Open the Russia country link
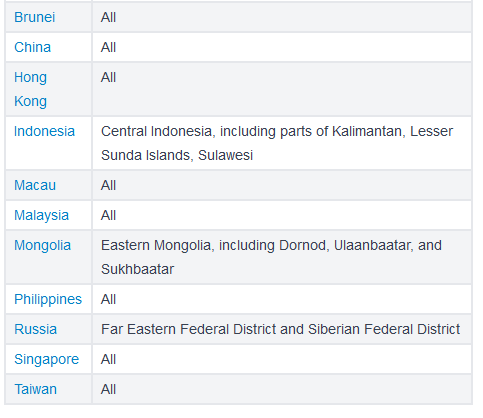This screenshot has width=483, height=418. [35, 329]
